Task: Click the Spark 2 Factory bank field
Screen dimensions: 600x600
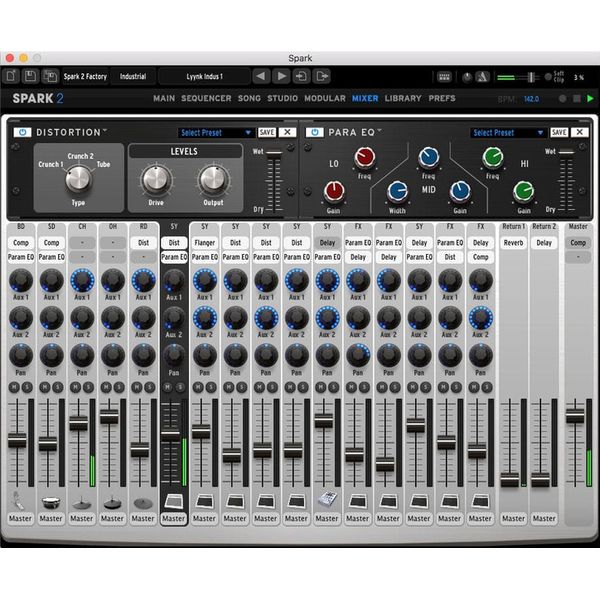Action: 85,77
